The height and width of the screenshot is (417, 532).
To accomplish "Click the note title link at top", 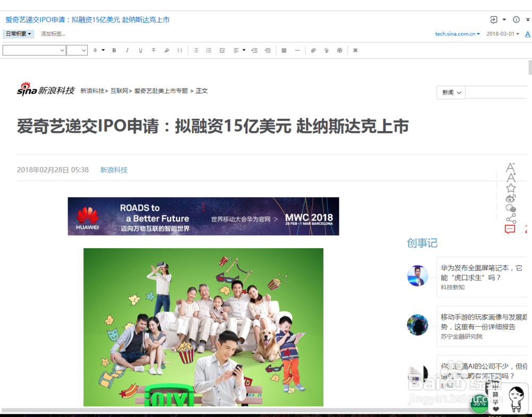I will [88, 20].
